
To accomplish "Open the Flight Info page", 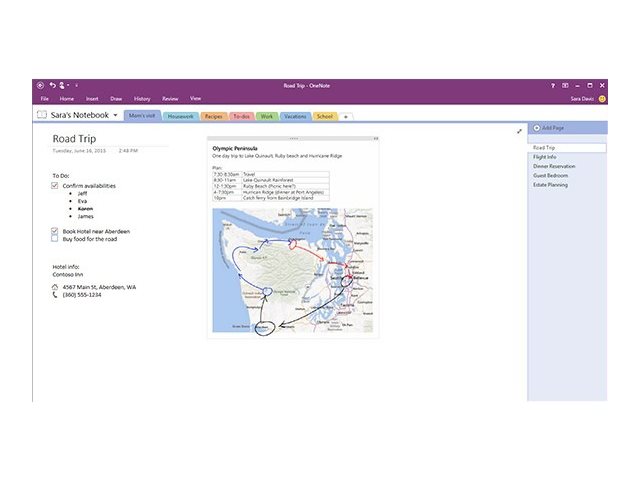I will pos(545,157).
